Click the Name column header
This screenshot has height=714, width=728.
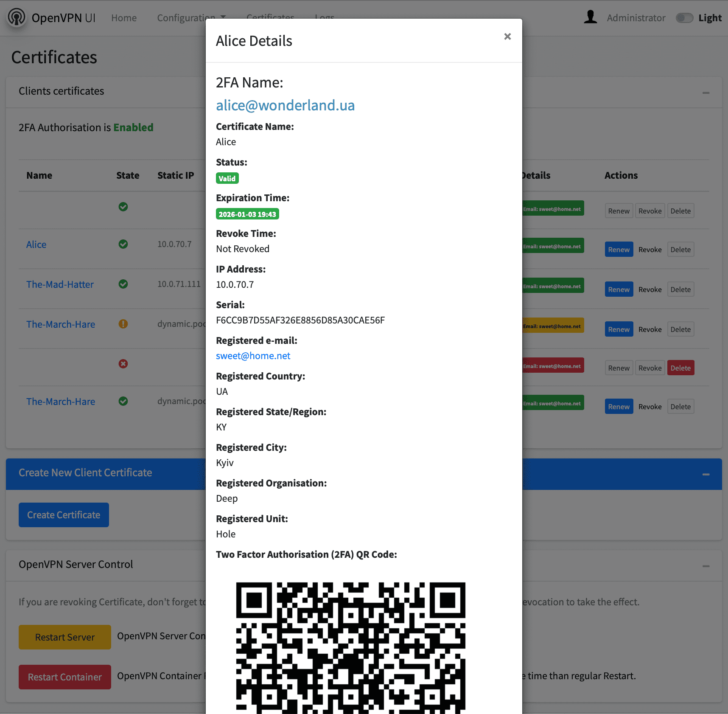pos(39,175)
